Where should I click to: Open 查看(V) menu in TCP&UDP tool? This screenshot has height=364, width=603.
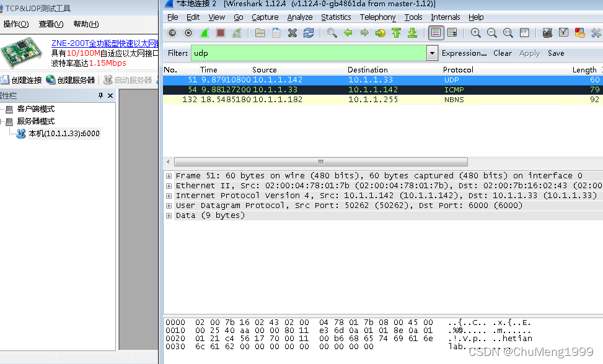click(51, 24)
